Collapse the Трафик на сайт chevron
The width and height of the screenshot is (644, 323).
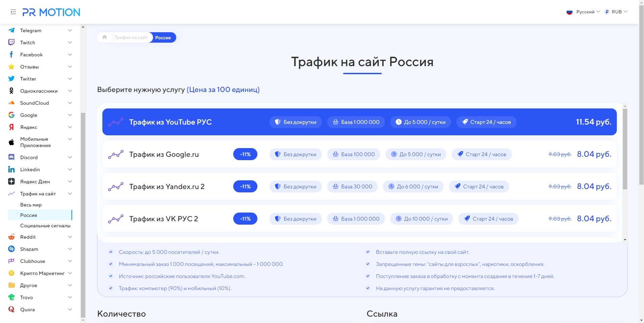click(70, 193)
